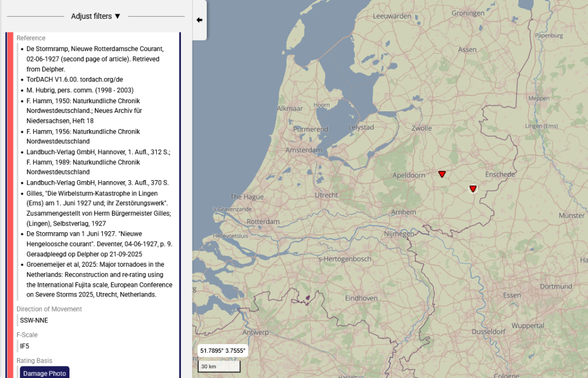Expand the Adjust filters dropdown
The image size is (588, 378).
click(96, 16)
